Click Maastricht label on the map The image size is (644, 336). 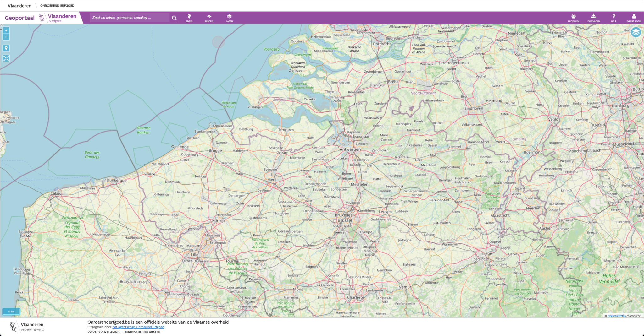point(500,215)
